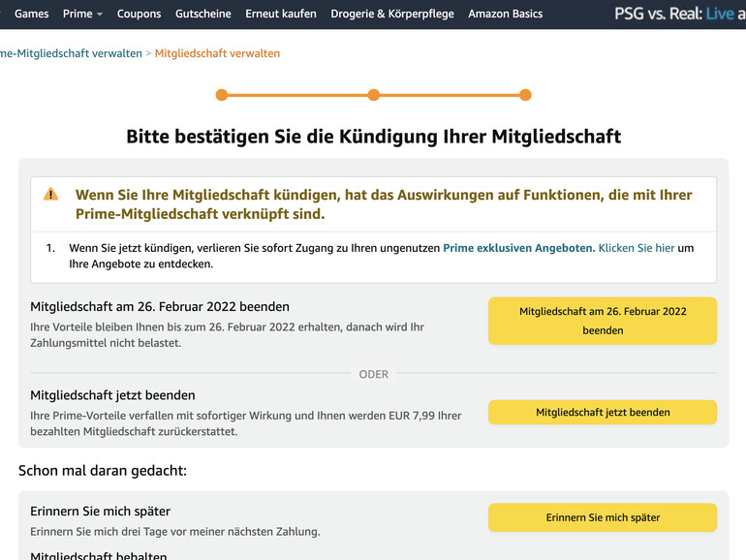746x560 pixels.
Task: Click the Erinnern Sie mich später button
Action: [x=603, y=517]
